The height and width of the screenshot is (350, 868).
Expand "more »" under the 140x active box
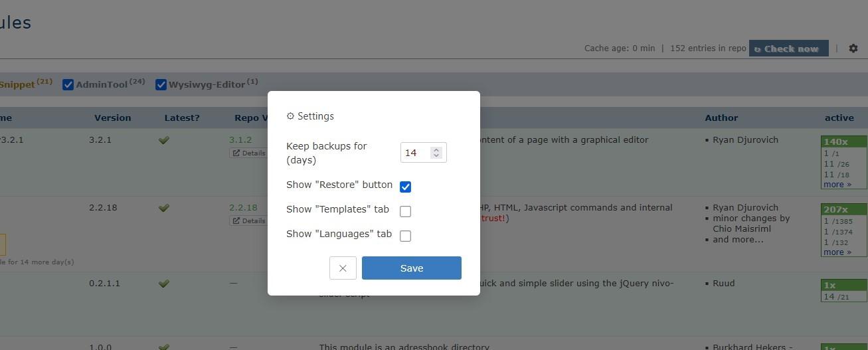point(837,185)
